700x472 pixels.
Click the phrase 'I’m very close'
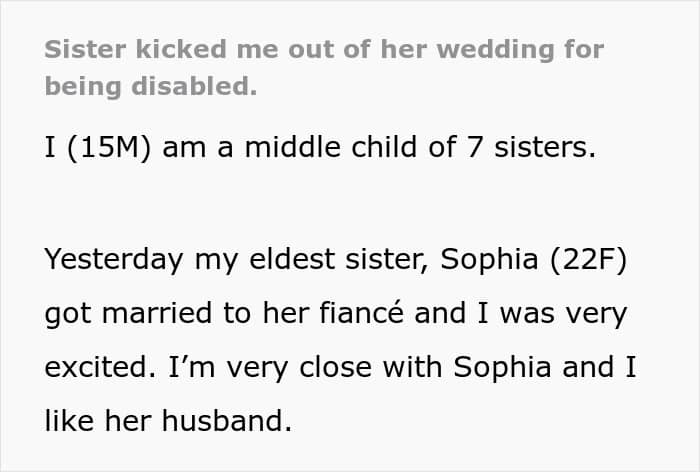(x=270, y=367)
